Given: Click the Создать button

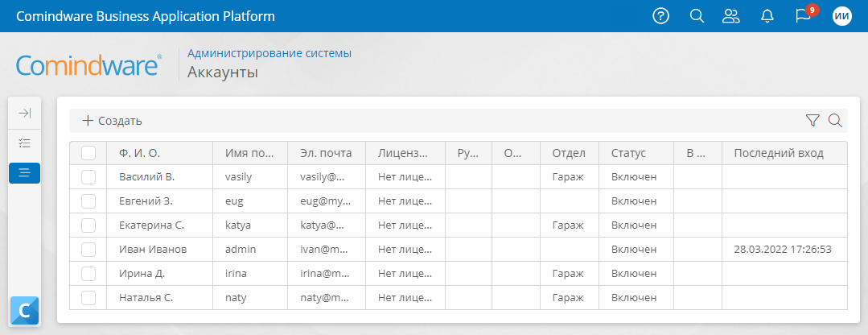Looking at the screenshot, I should [113, 121].
